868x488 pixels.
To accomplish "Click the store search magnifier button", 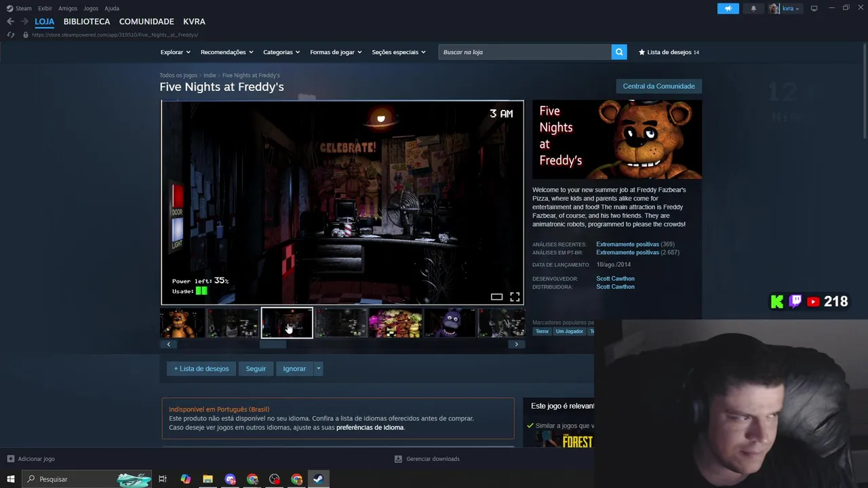I will click(x=618, y=52).
